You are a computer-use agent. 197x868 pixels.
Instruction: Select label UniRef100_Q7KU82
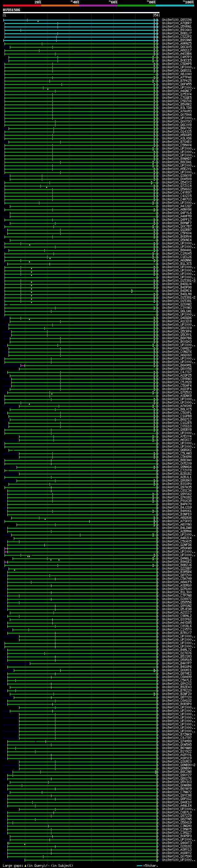[177, 497]
